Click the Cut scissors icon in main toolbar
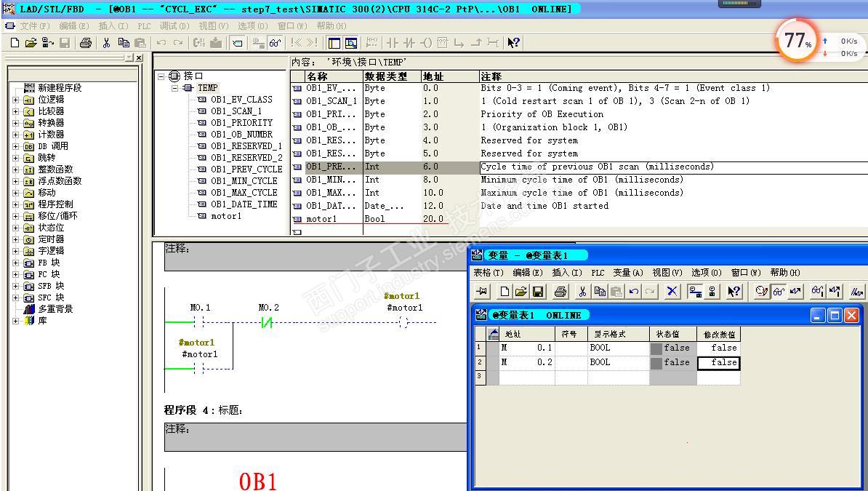 click(x=106, y=43)
